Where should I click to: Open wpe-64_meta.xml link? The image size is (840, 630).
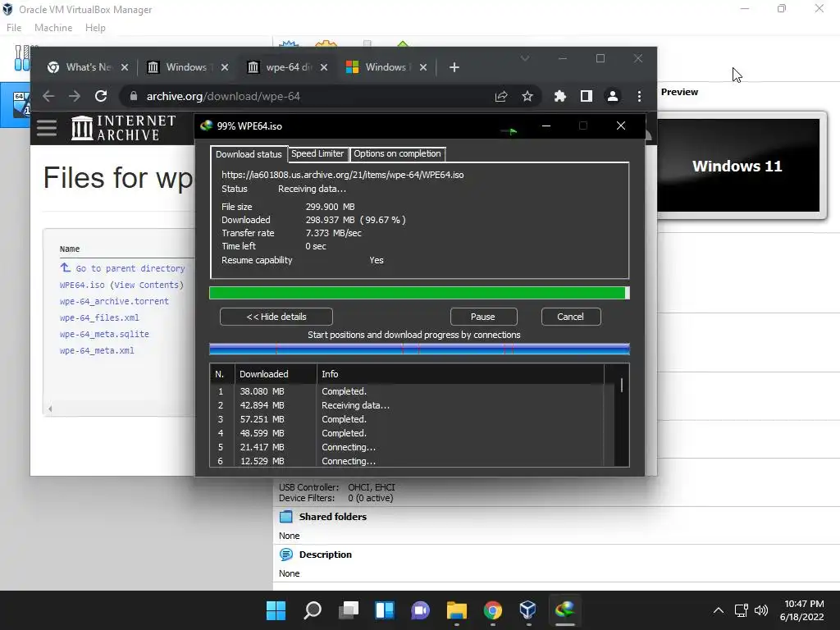[x=97, y=350]
